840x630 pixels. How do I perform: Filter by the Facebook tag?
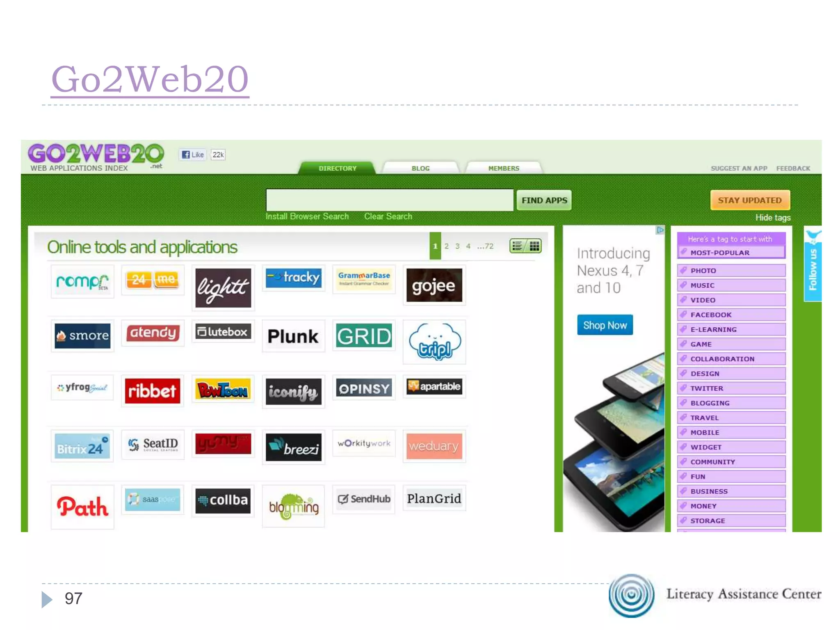coord(731,315)
